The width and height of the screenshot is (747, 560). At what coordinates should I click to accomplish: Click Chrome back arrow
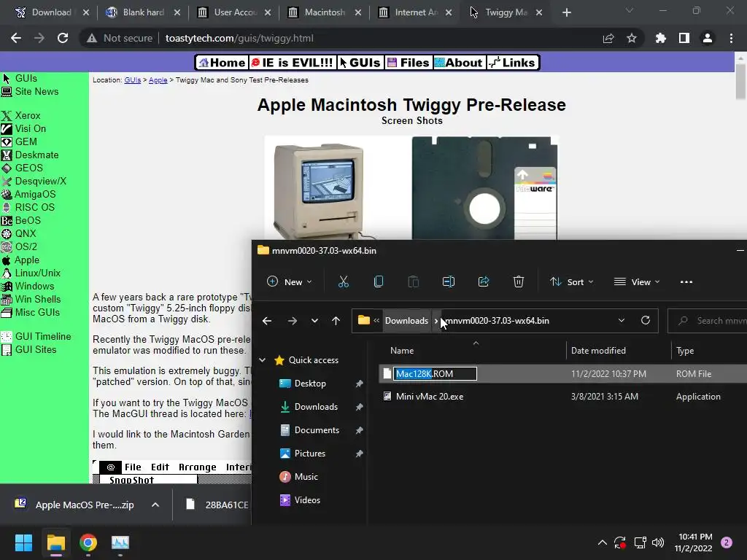[x=16, y=38]
